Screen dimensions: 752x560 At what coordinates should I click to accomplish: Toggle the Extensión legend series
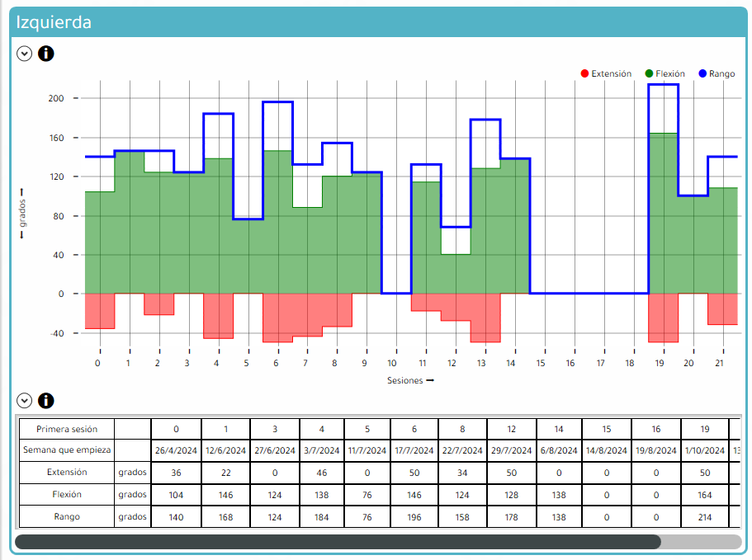[x=606, y=73]
